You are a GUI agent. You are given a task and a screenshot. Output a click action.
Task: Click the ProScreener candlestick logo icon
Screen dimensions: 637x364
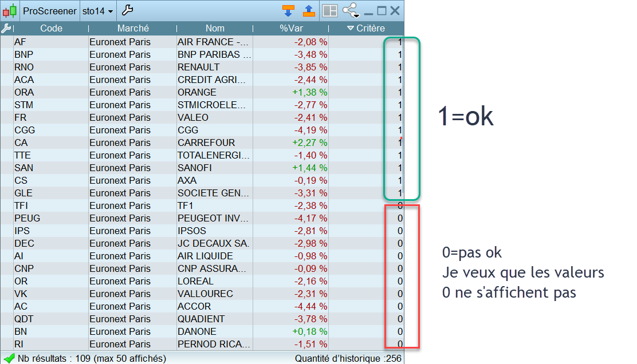click(x=10, y=11)
